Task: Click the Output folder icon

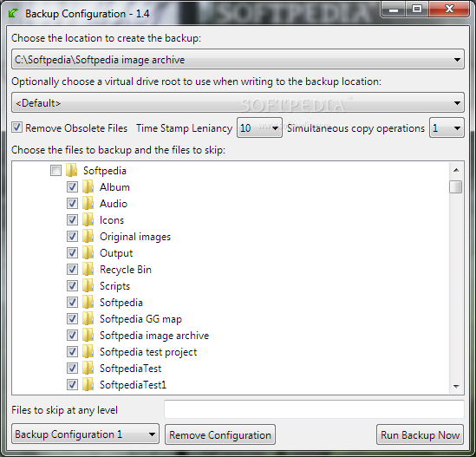Action: point(88,252)
